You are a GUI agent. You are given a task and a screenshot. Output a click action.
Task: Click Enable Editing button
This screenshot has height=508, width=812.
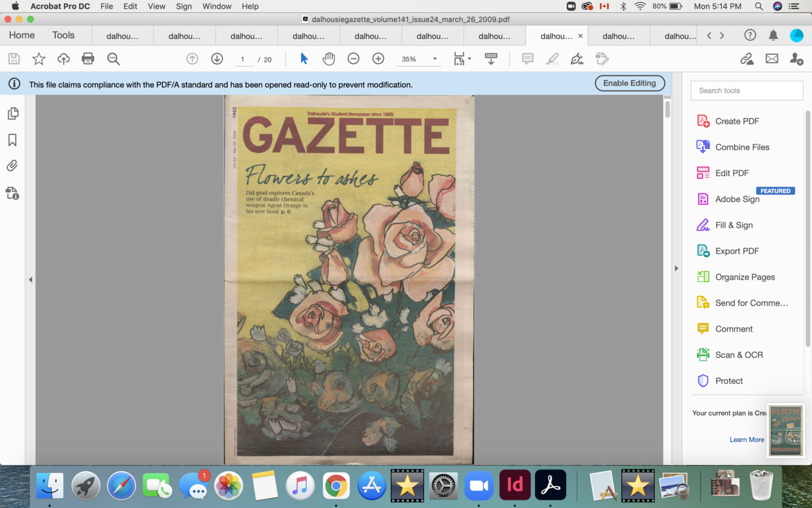[x=630, y=83]
